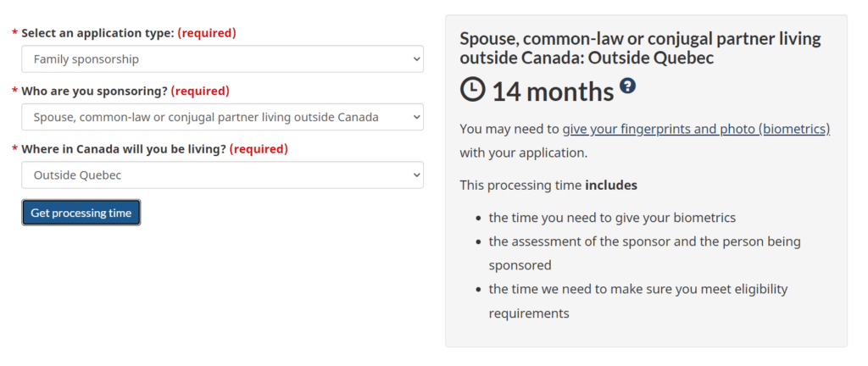Click red asterisk before application type label
The width and height of the screenshot is (868, 366).
[x=14, y=33]
